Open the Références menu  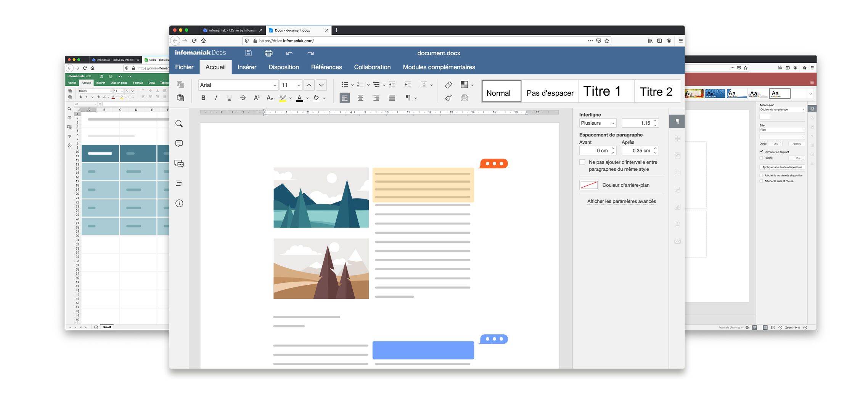326,67
